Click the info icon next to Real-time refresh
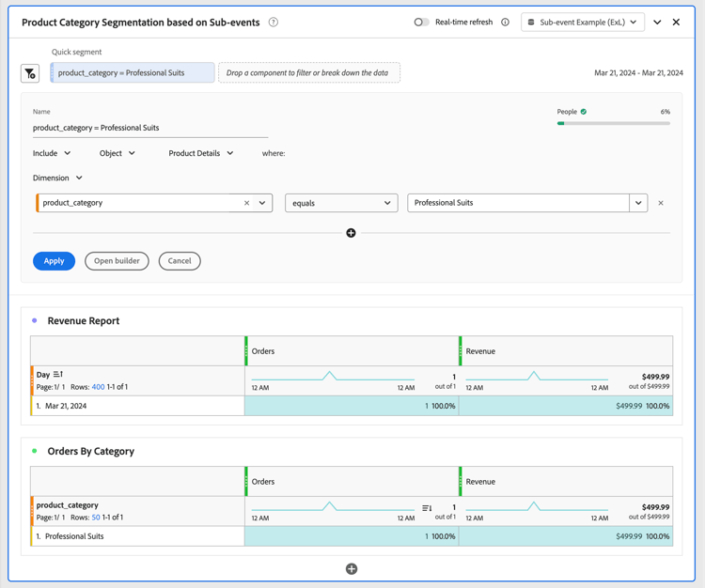Screen dimensions: 705x588 505,22
